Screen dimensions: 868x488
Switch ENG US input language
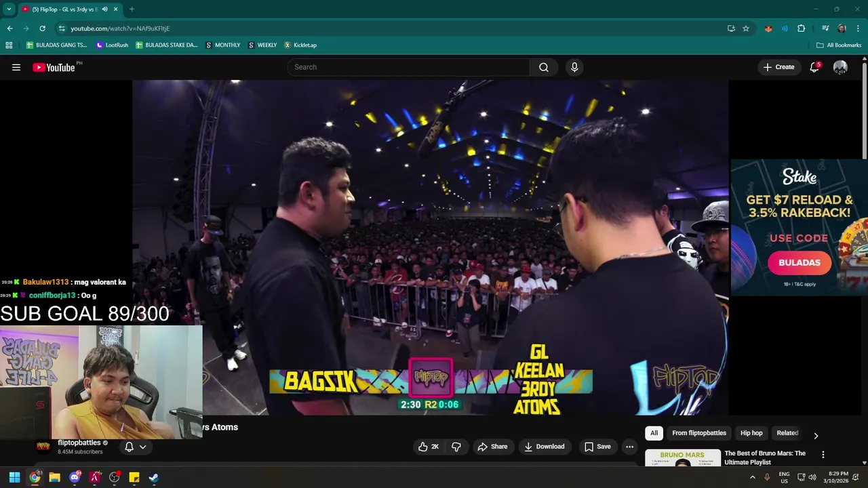pos(784,477)
